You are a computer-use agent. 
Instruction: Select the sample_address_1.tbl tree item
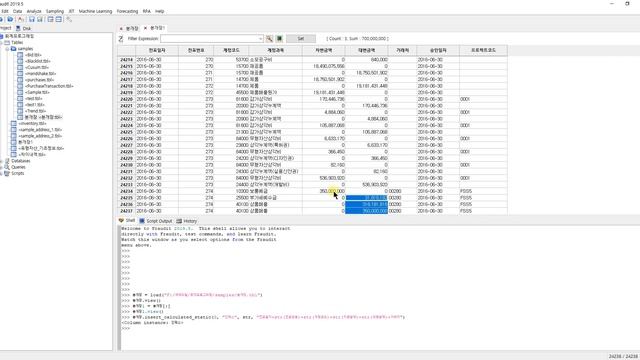[x=40, y=129]
